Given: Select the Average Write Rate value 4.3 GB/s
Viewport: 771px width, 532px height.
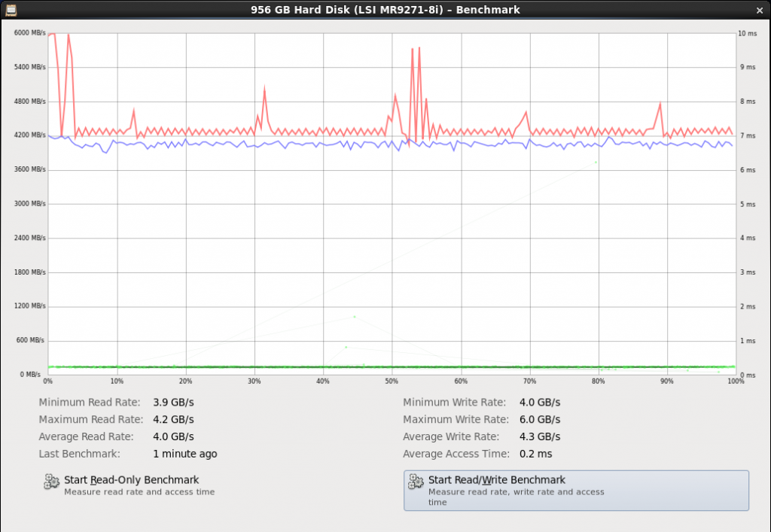Looking at the screenshot, I should coord(540,436).
